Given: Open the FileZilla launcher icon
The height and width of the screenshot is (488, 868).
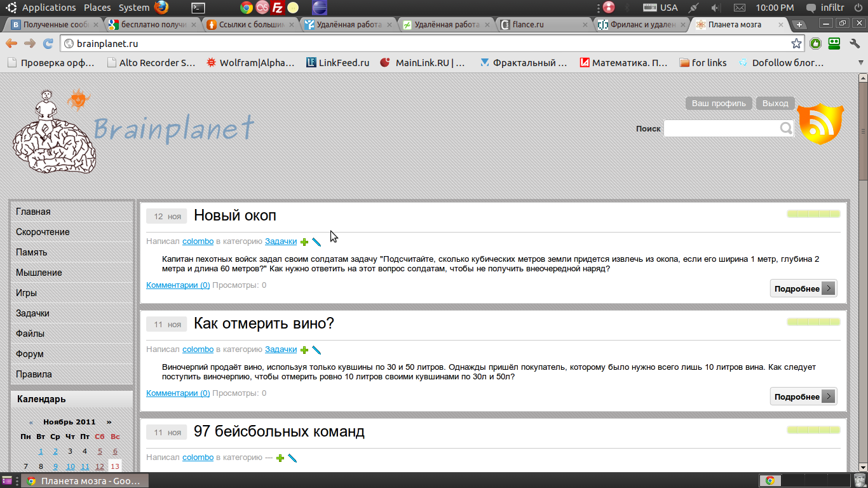Looking at the screenshot, I should [277, 8].
